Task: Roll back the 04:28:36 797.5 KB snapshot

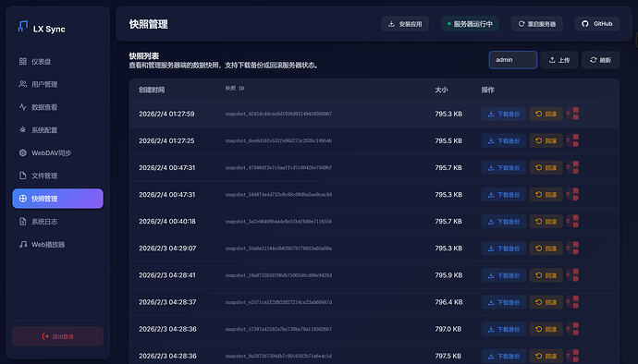Action: [x=546, y=357]
